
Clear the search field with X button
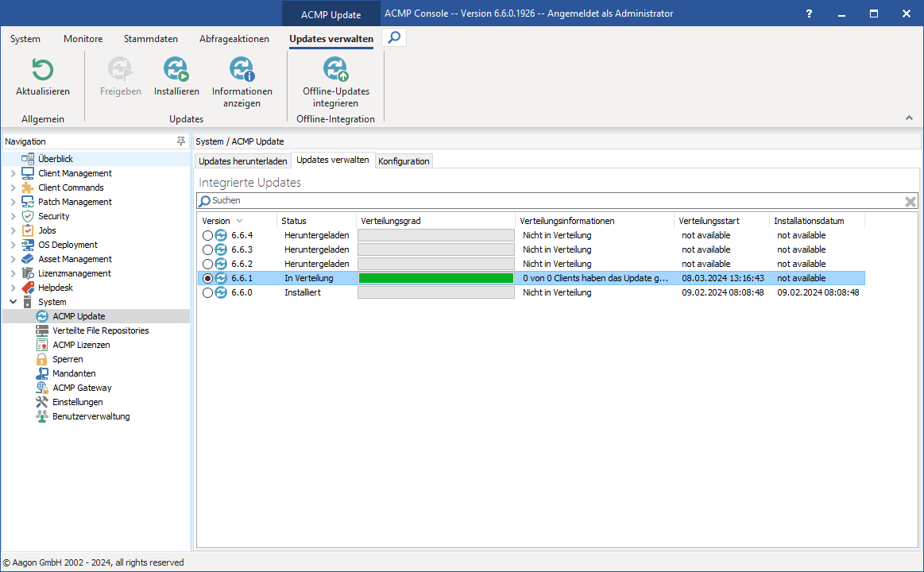coord(910,202)
